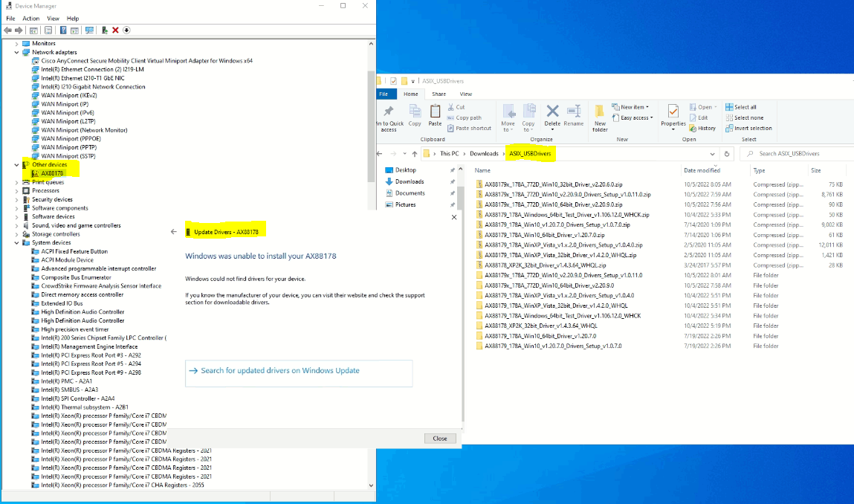Open the Help icon in Device Manager toolbar
The width and height of the screenshot is (854, 504).
pos(63,30)
